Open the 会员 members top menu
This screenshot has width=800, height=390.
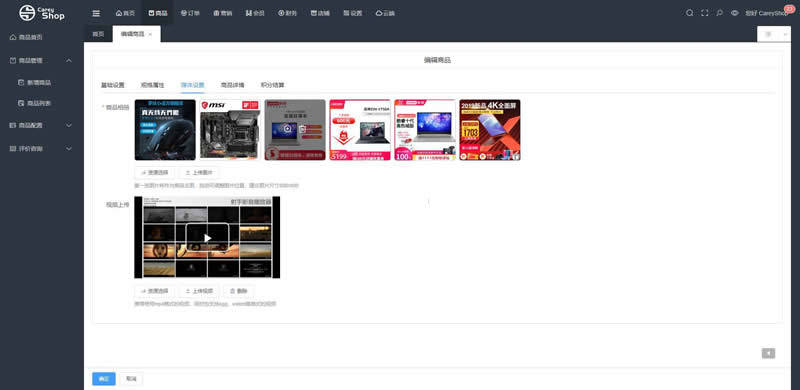coord(255,13)
